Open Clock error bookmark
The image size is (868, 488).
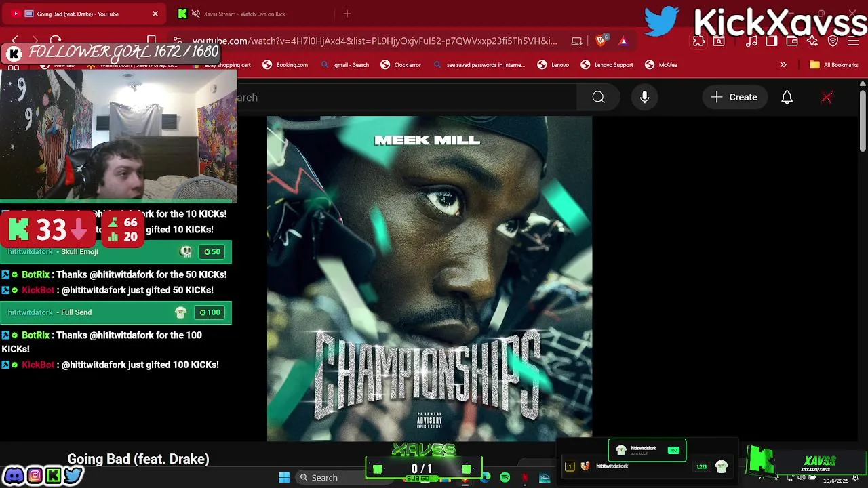(401, 65)
